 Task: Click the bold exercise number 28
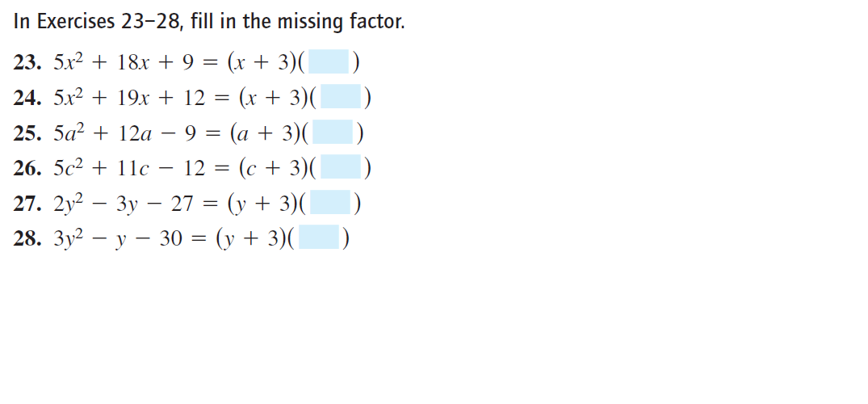(28, 238)
